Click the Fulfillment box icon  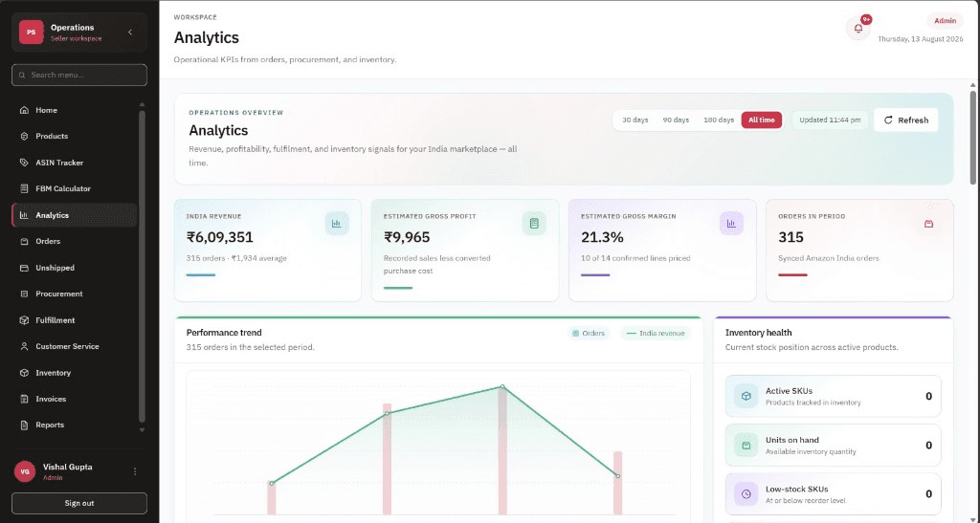24,320
